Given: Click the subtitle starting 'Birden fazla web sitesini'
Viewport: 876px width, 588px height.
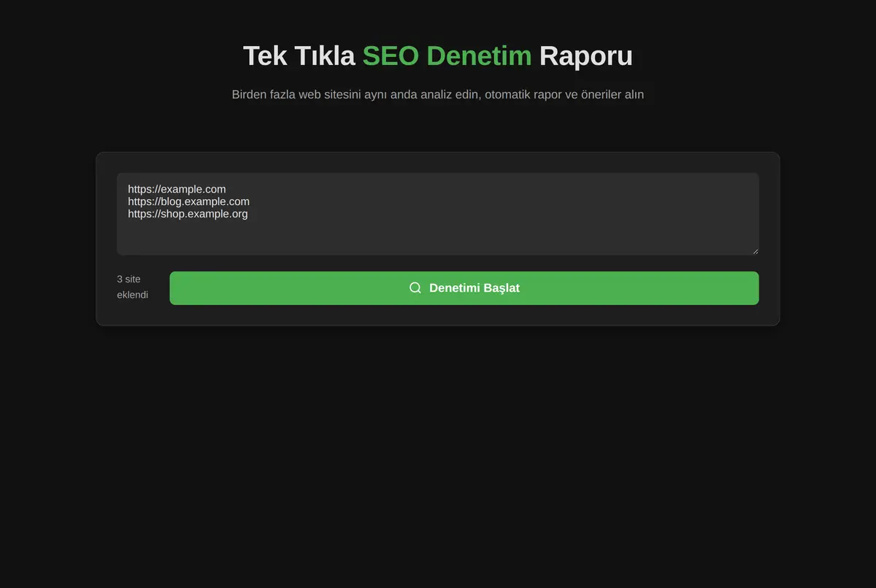Looking at the screenshot, I should click(438, 94).
